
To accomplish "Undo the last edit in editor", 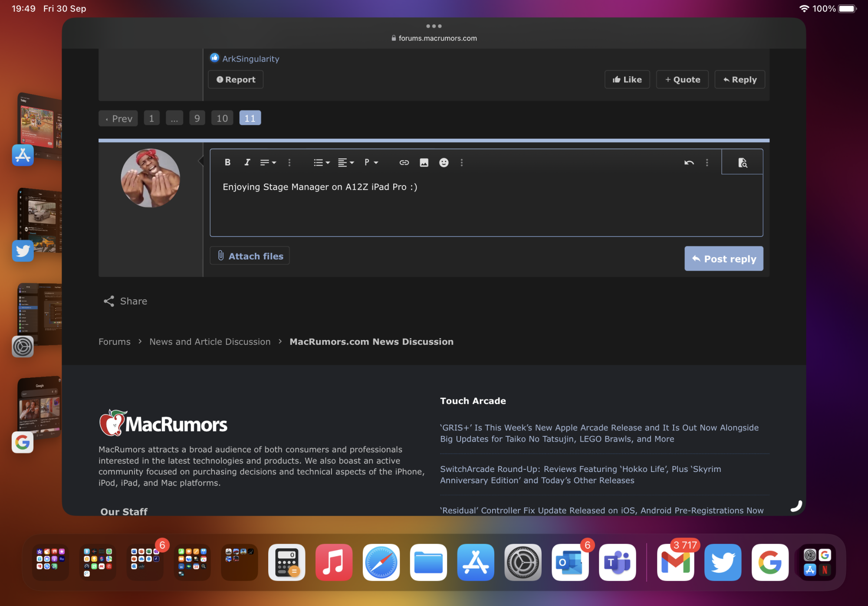I will click(689, 162).
